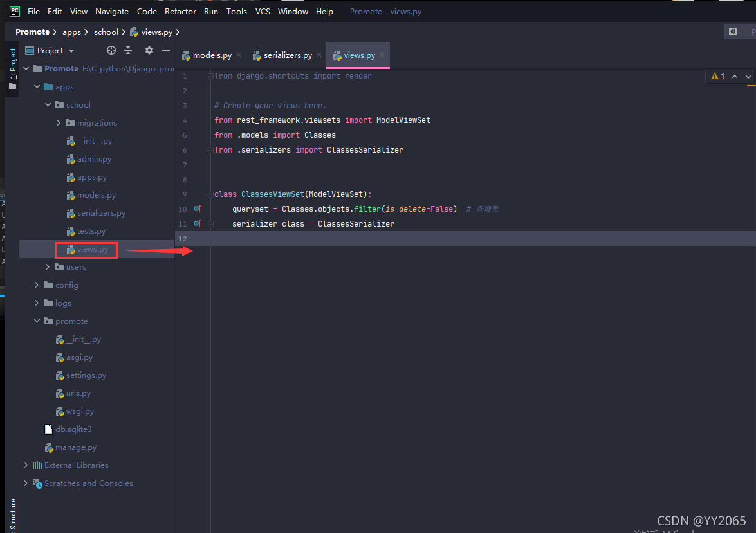Close the models.py tab
The height and width of the screenshot is (533, 756).
tap(239, 55)
